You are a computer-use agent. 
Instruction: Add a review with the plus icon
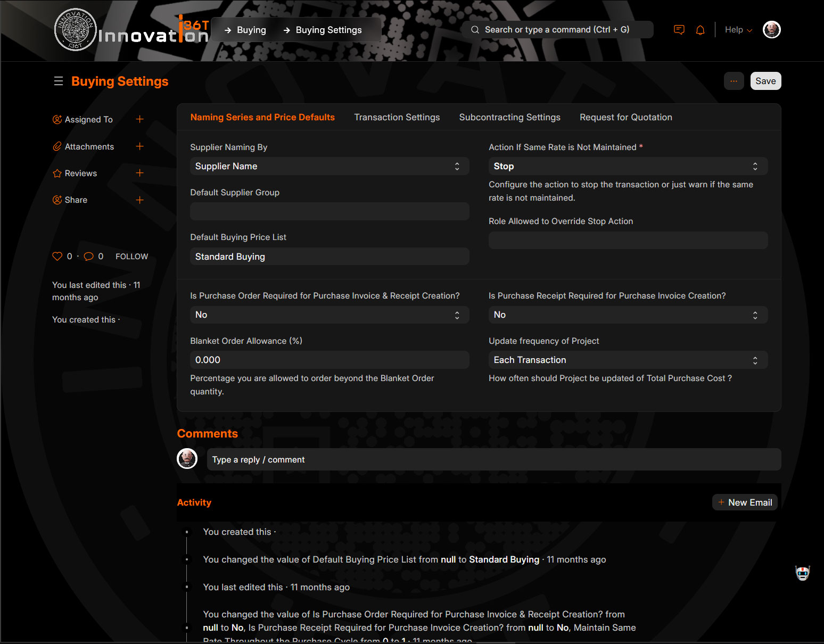(x=139, y=173)
